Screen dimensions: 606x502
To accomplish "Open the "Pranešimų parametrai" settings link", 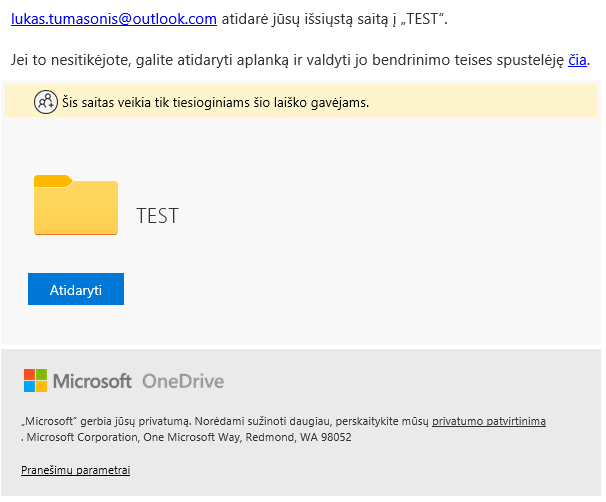I will 75,470.
